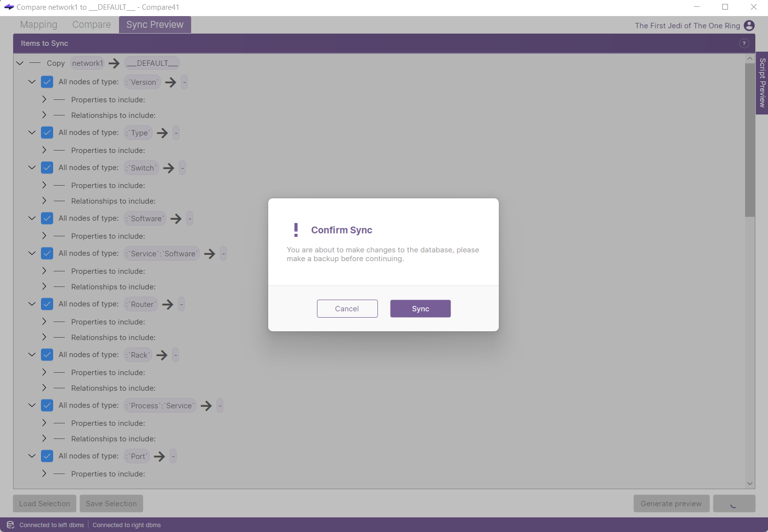
Task: Click the vertical scrollbar thumb
Action: point(750,140)
